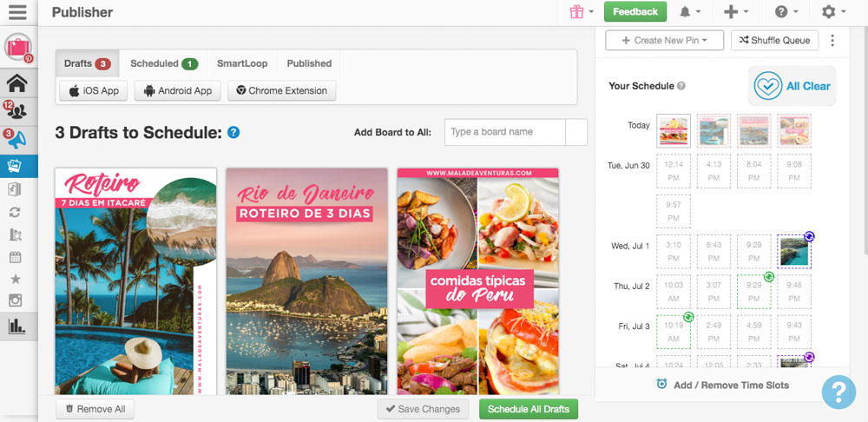Viewport: 868px width, 422px height.
Task: Switch to the Published tab
Action: (309, 63)
